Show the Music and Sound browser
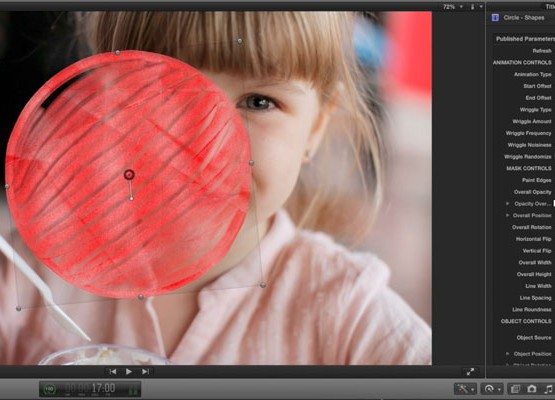This screenshot has height=400, width=555. [x=549, y=389]
